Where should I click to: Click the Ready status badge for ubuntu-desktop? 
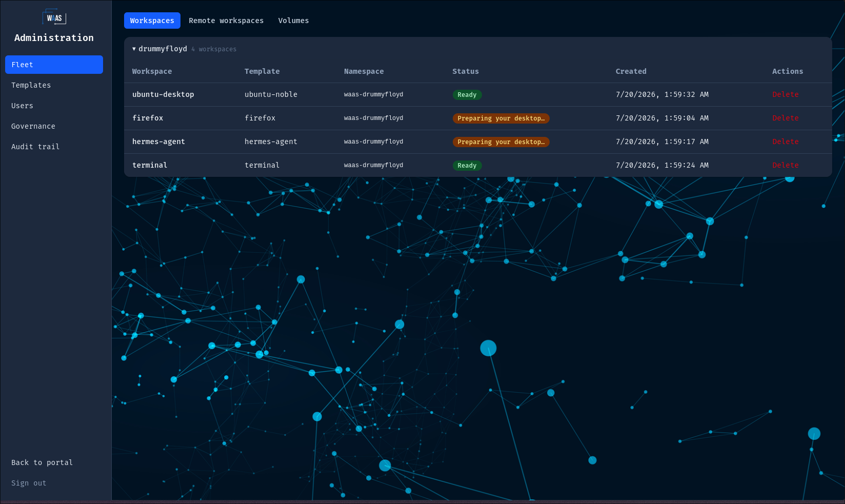pyautogui.click(x=467, y=95)
